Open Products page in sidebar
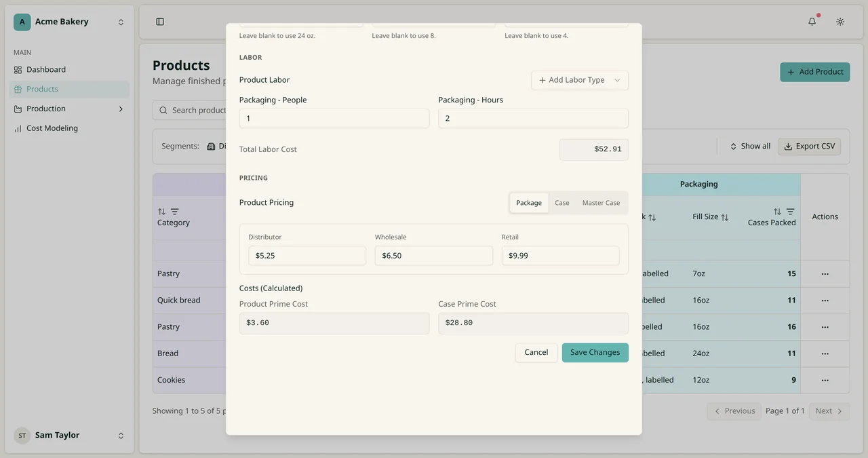 pos(69,90)
